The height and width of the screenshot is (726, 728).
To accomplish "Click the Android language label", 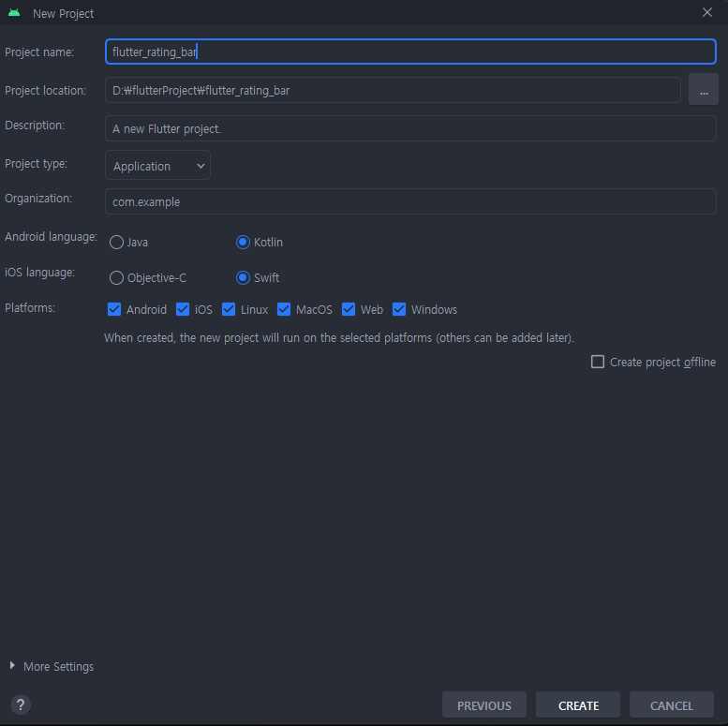I will [x=51, y=237].
